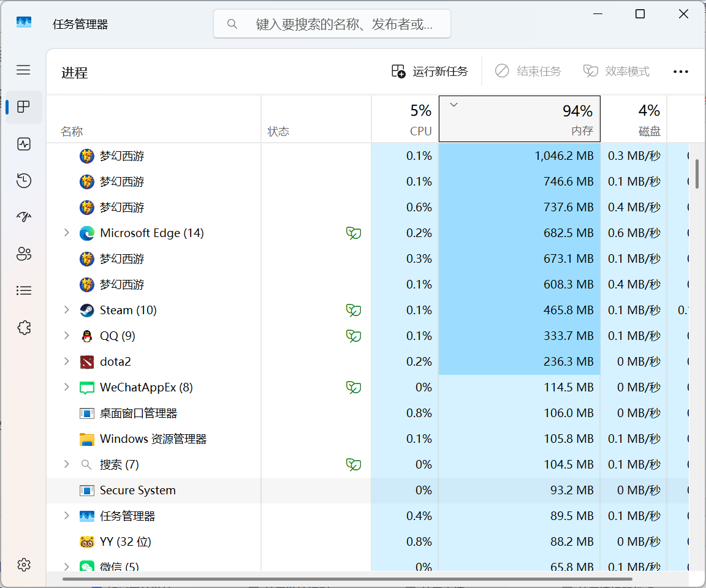Click the Microsoft Edge process icon
Screen dimensions: 706x588
pyautogui.click(x=87, y=233)
